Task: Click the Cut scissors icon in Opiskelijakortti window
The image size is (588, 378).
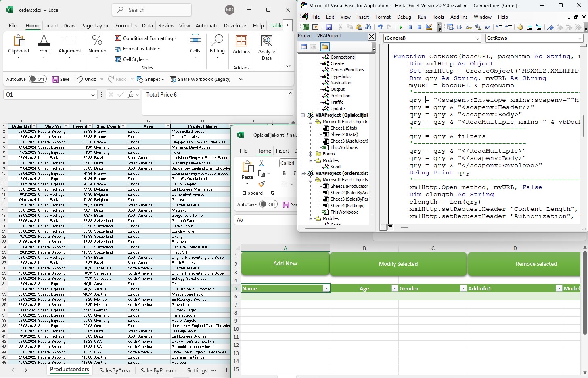Action: click(x=262, y=163)
